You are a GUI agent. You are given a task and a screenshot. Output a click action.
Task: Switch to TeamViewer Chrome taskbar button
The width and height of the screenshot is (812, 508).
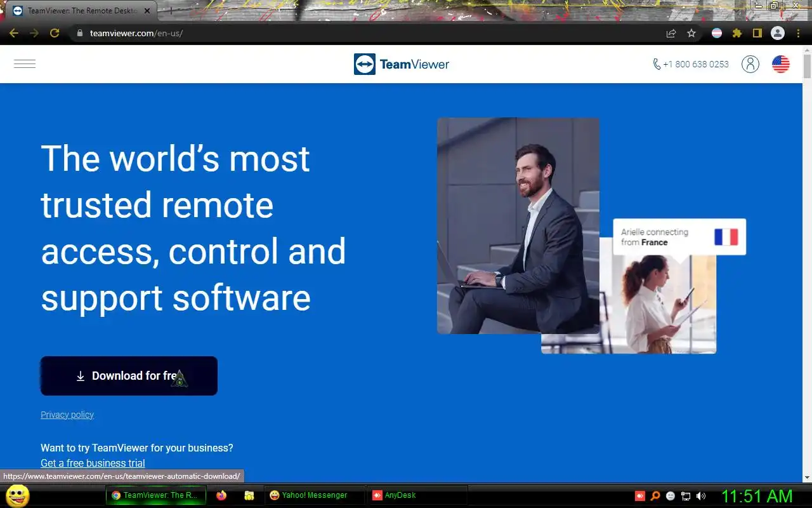[156, 495]
